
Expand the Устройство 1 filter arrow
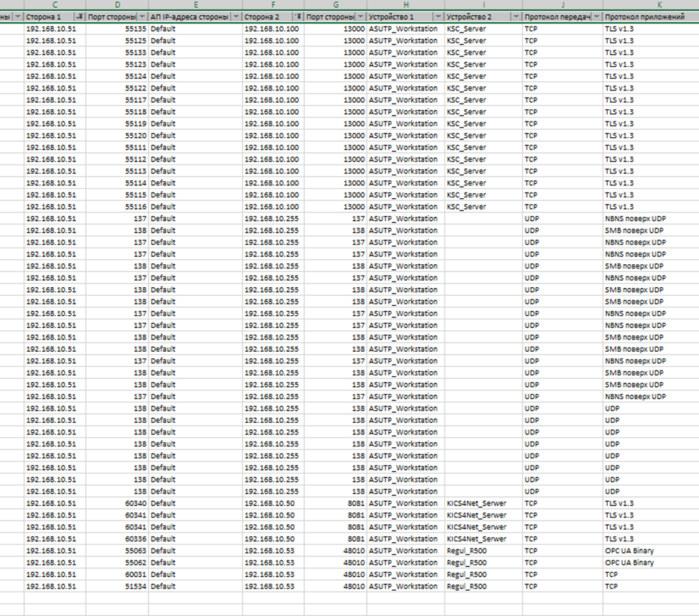pos(438,17)
